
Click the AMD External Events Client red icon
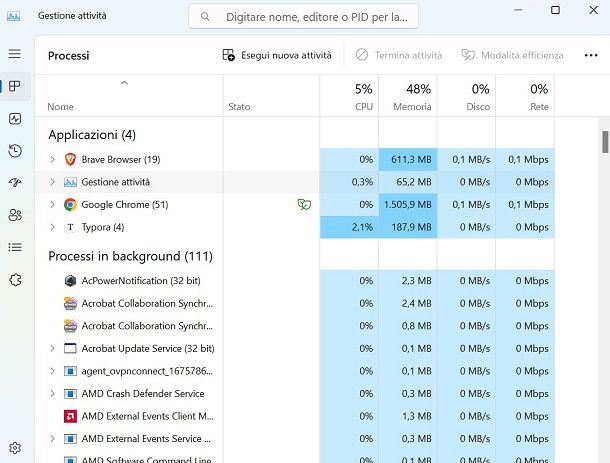[70, 416]
